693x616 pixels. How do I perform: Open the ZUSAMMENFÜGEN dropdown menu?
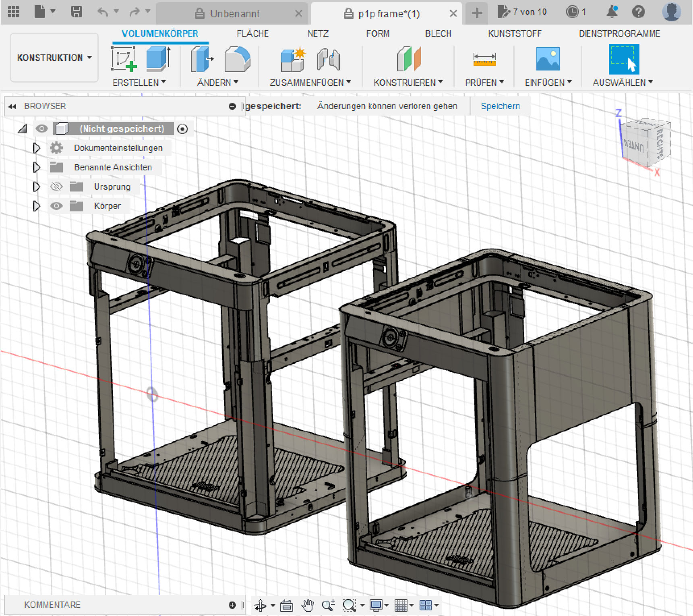tap(310, 83)
